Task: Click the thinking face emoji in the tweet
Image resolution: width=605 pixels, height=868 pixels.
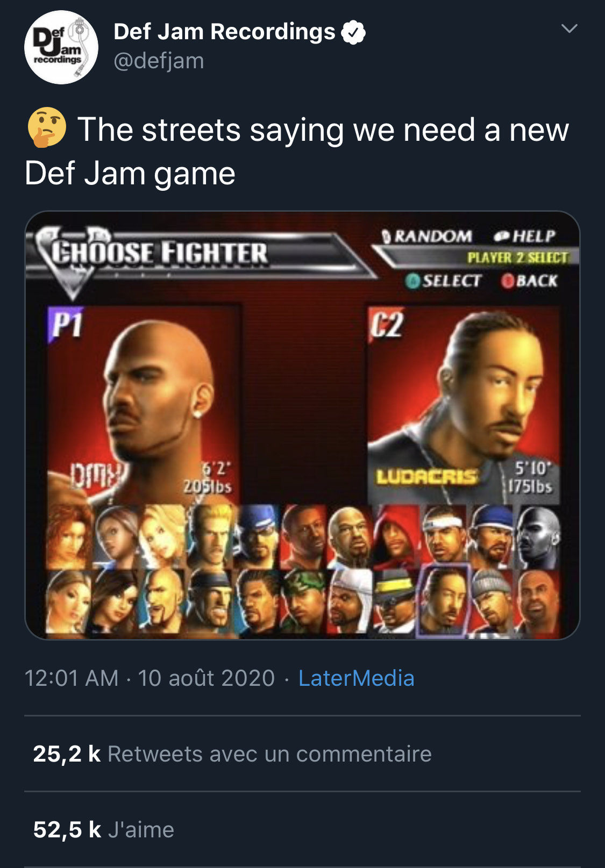Action: tap(47, 127)
